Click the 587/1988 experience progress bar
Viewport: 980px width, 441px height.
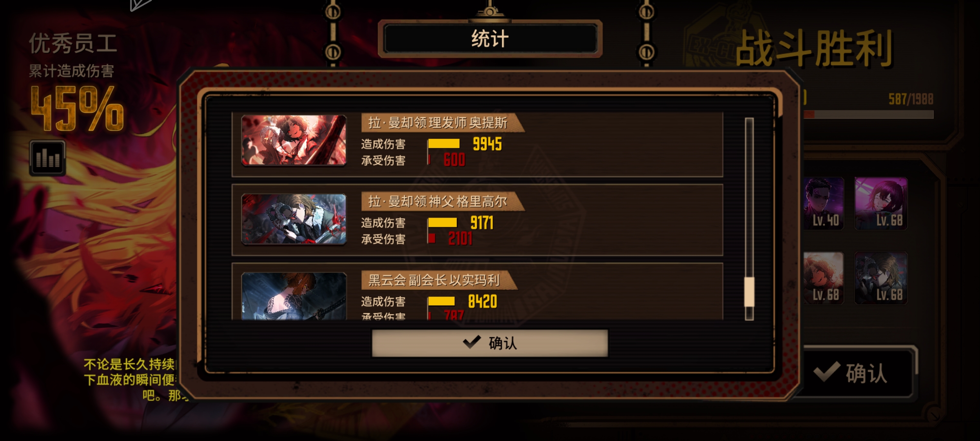coord(868,114)
